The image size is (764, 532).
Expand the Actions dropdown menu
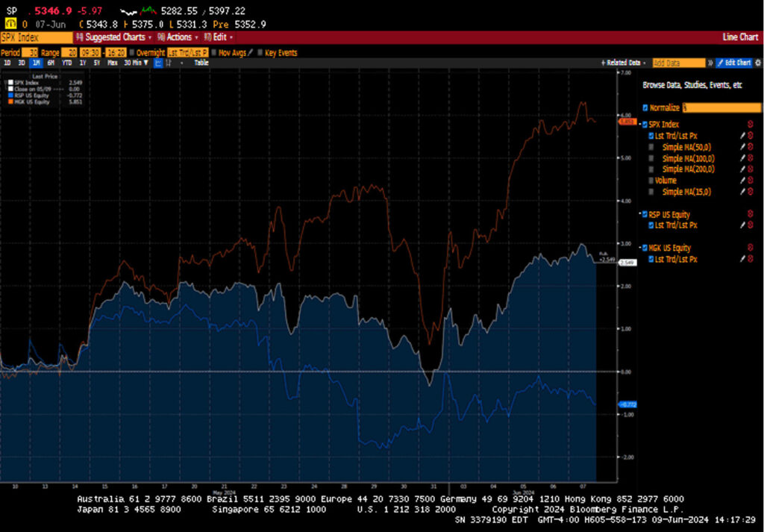179,37
